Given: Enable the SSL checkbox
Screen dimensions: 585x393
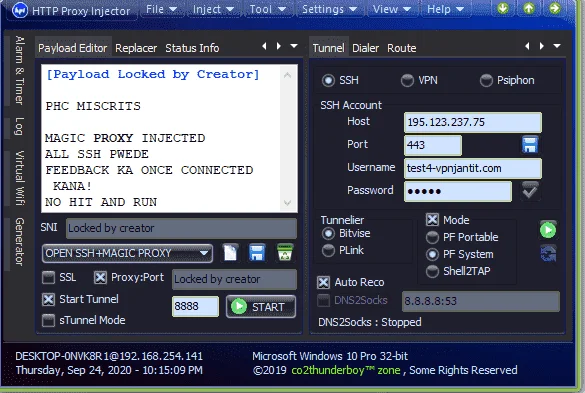Looking at the screenshot, I should click(x=49, y=277).
